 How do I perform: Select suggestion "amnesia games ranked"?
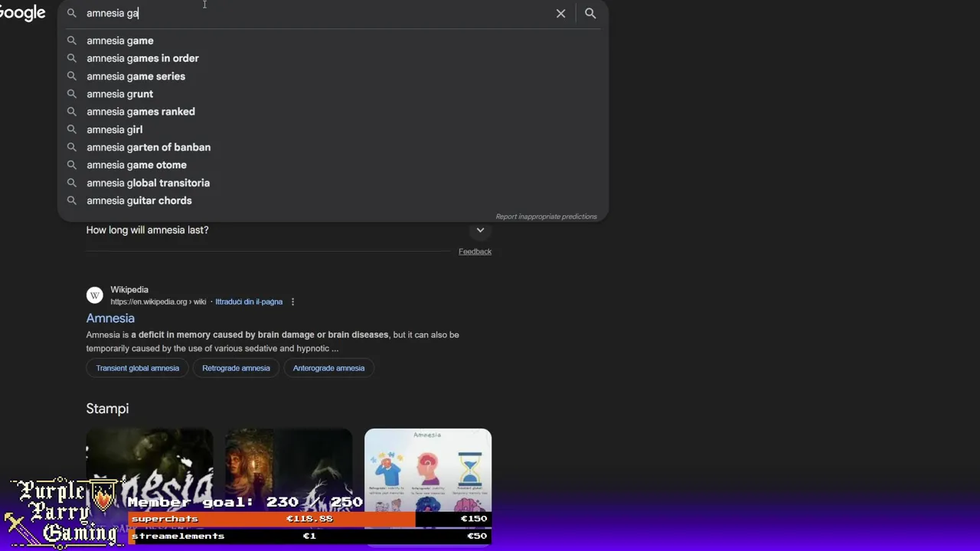tap(333, 112)
